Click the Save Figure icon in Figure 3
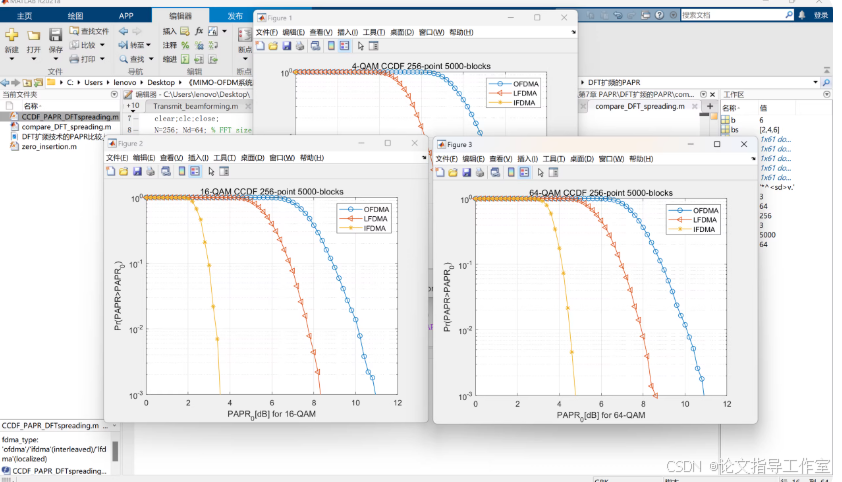This screenshot has height=482, width=842. (x=466, y=172)
